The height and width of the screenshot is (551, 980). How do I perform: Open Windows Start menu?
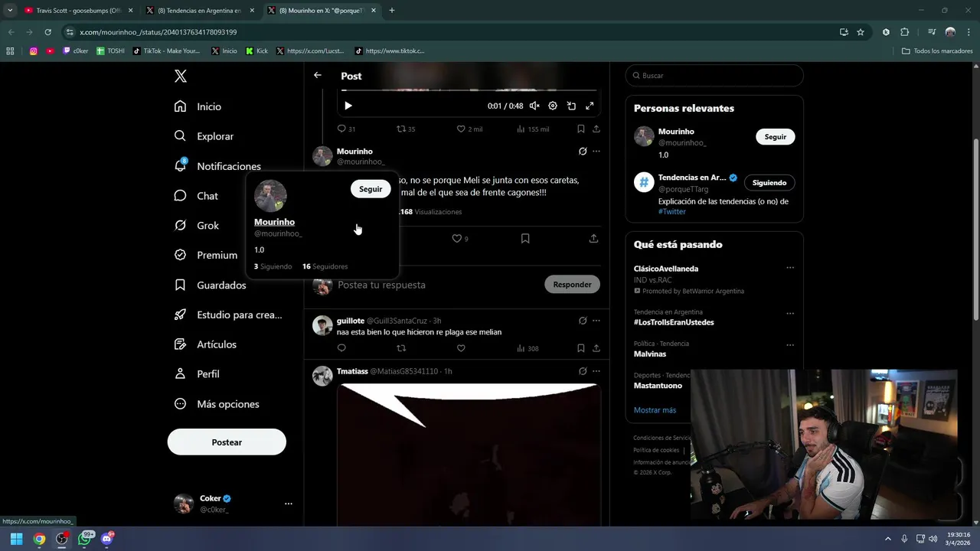(16, 539)
